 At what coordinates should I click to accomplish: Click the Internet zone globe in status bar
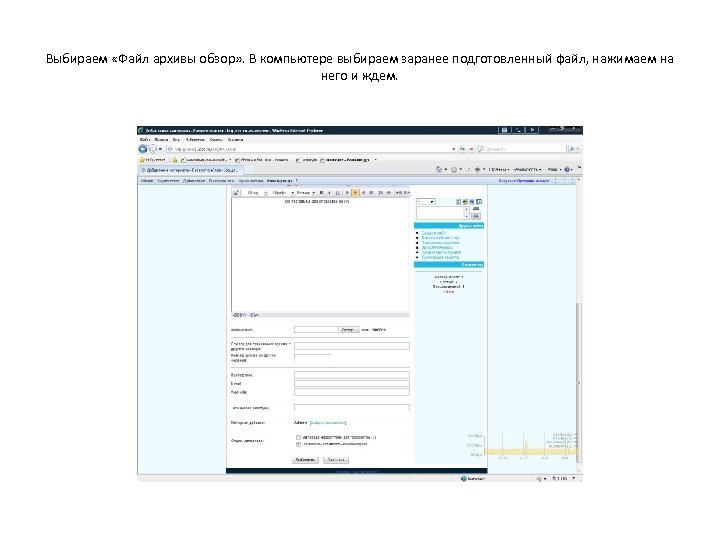point(463,478)
